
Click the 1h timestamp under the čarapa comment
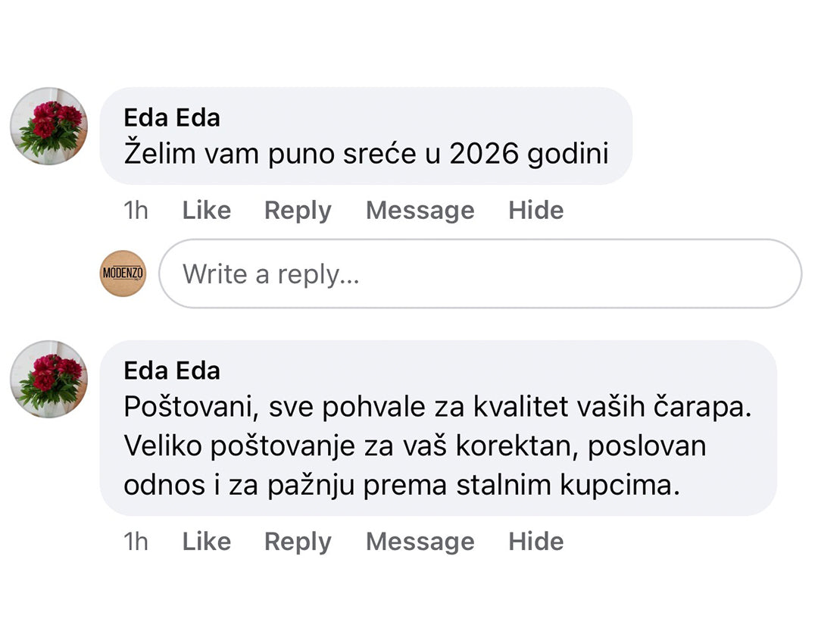[x=136, y=541]
